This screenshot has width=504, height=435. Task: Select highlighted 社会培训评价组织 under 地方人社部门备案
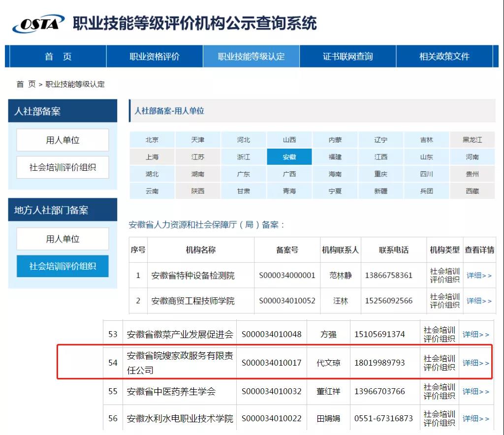tap(63, 266)
